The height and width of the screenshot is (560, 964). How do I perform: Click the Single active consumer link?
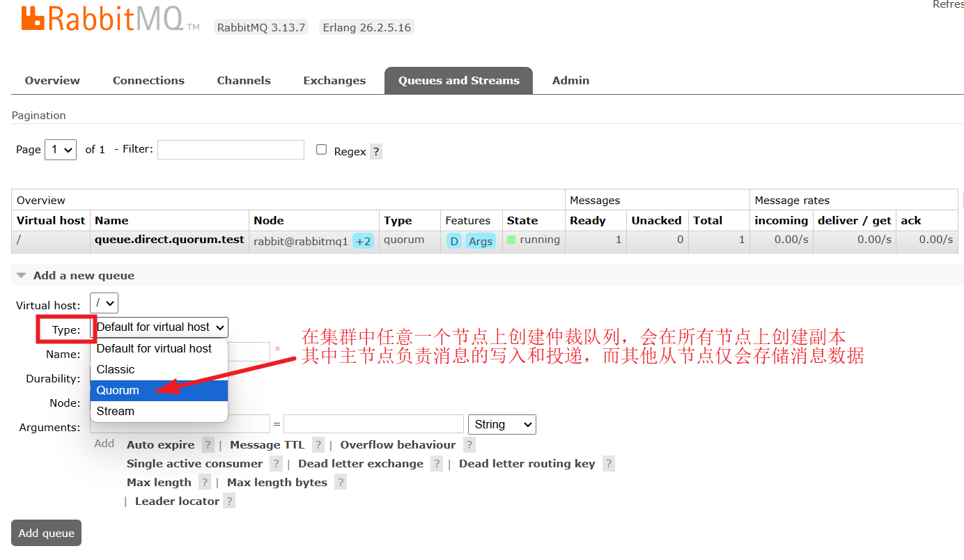[194, 463]
